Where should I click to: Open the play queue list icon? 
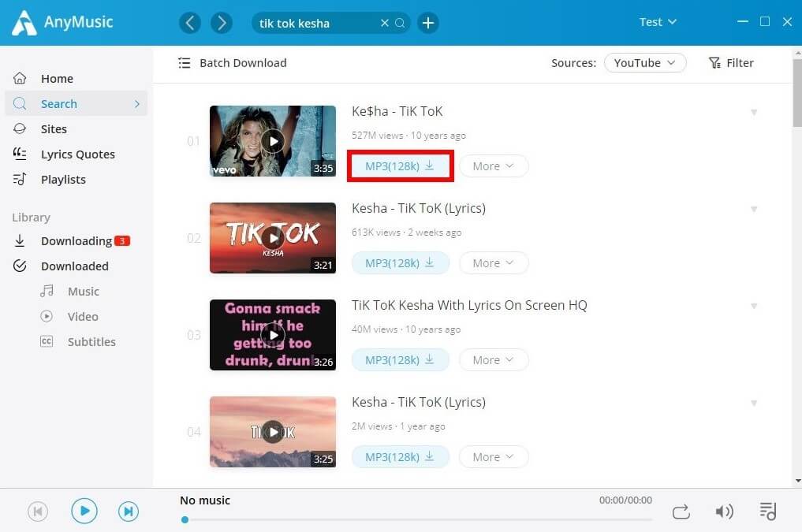pyautogui.click(x=768, y=511)
